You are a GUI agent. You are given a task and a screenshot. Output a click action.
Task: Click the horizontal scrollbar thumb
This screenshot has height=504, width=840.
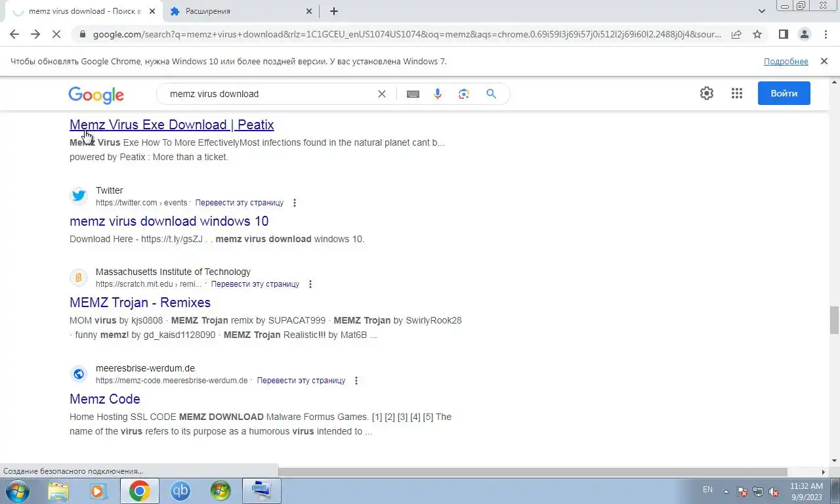532,472
